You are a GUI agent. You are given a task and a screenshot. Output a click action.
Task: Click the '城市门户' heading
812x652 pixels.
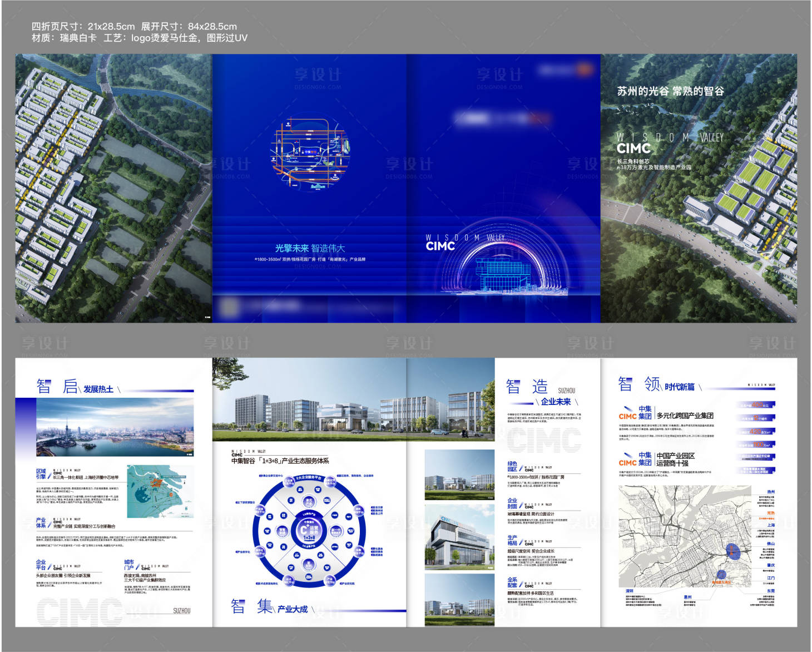129,565
